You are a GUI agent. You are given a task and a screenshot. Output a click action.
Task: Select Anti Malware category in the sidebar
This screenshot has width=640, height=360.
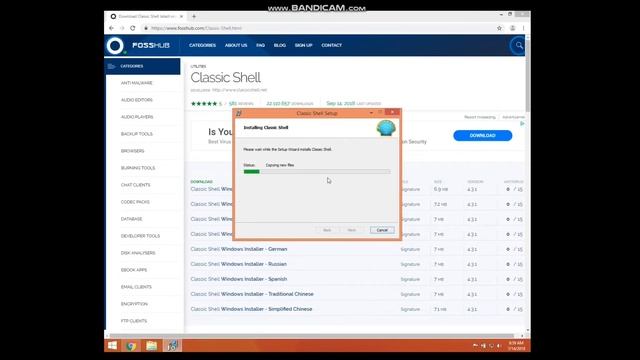(136, 83)
